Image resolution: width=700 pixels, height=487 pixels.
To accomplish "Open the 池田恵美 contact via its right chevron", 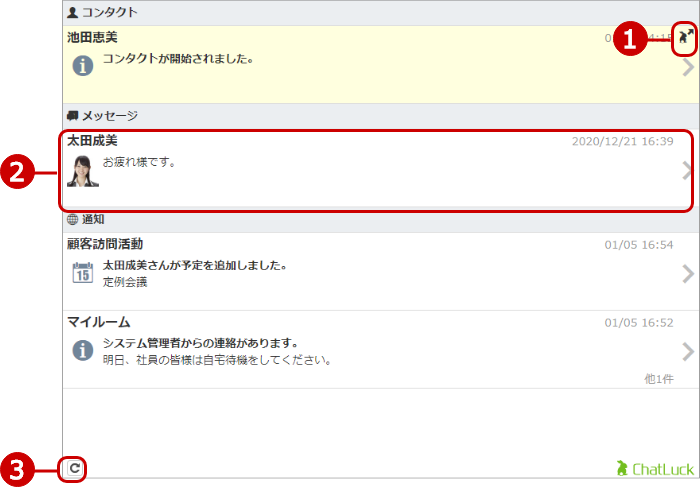I will tap(687, 68).
